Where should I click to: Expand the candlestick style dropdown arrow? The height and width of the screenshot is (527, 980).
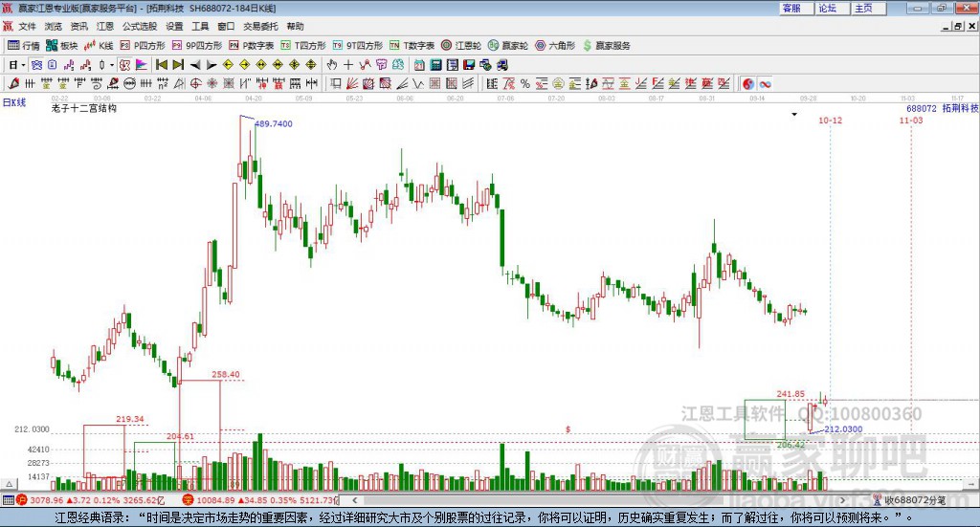112,65
